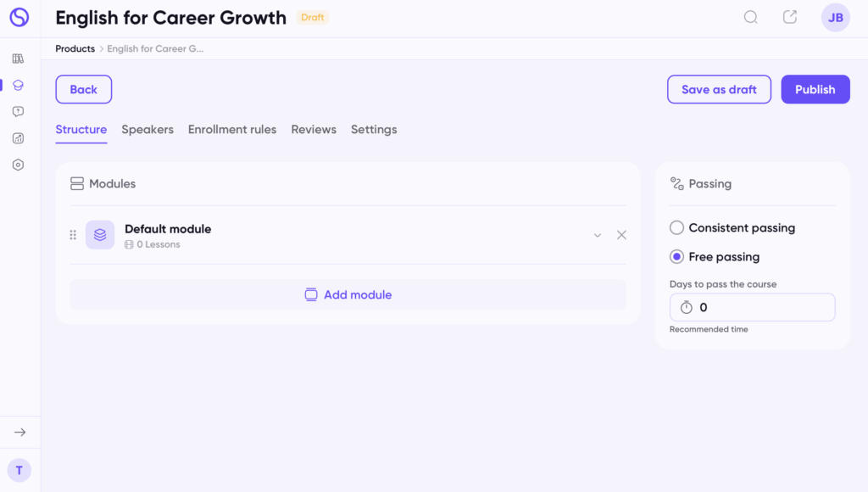Click the search magnifier icon

tap(751, 17)
